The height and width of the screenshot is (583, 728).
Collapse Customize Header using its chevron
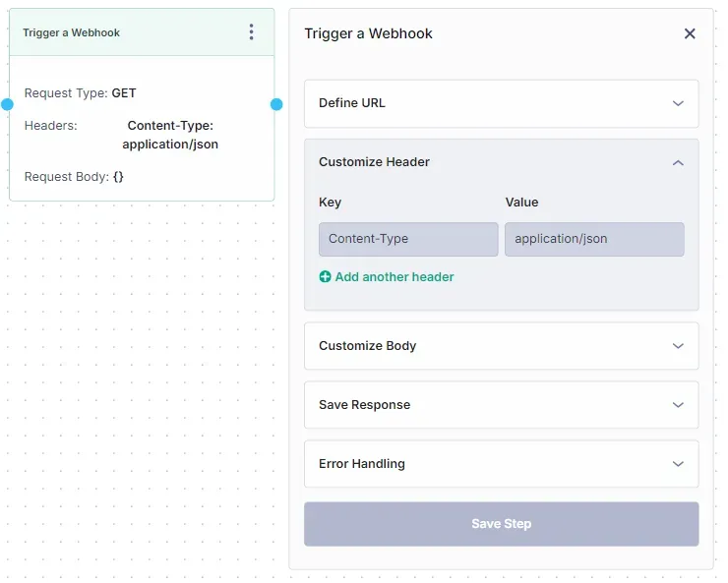tap(678, 162)
